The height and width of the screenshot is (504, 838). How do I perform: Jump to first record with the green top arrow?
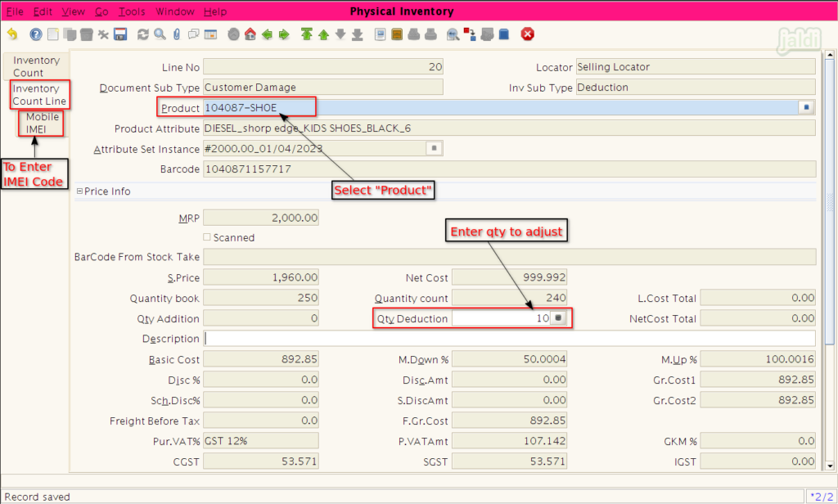coord(307,34)
